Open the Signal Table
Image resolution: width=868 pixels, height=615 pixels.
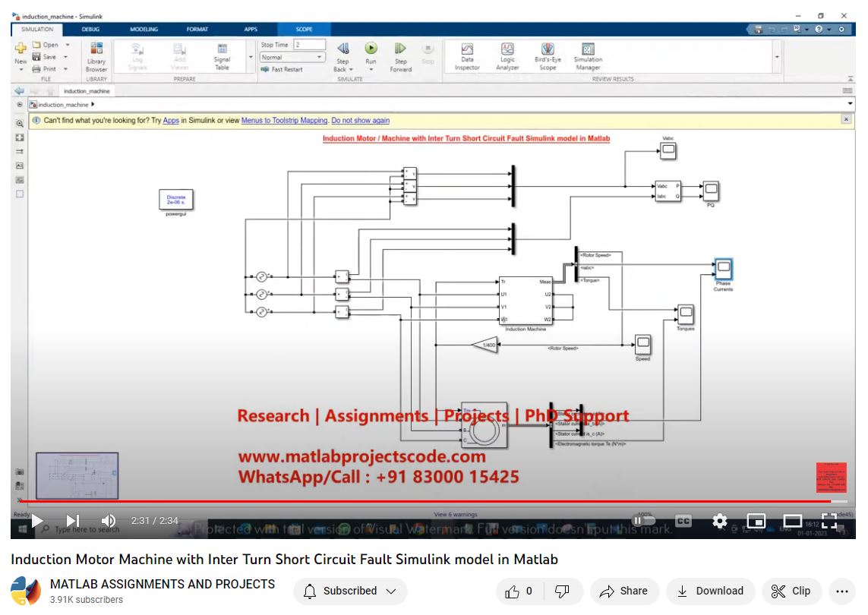[222, 55]
